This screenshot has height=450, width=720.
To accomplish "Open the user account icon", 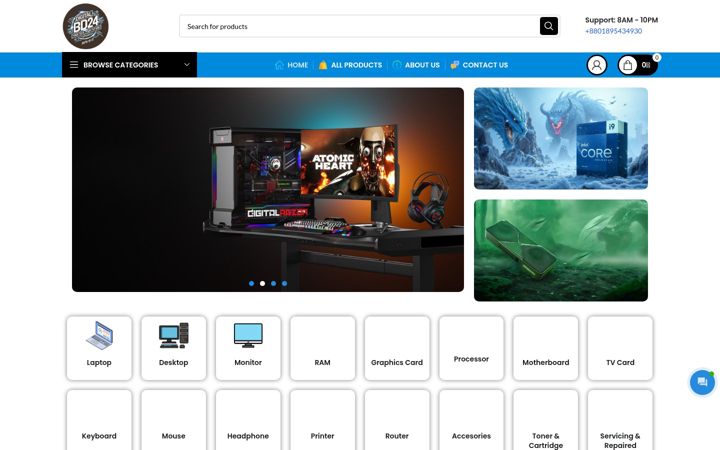I will tap(596, 65).
